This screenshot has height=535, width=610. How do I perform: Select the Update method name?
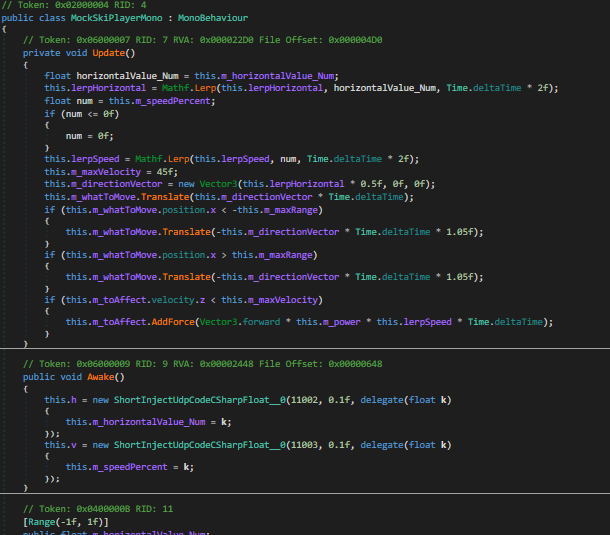coord(109,53)
